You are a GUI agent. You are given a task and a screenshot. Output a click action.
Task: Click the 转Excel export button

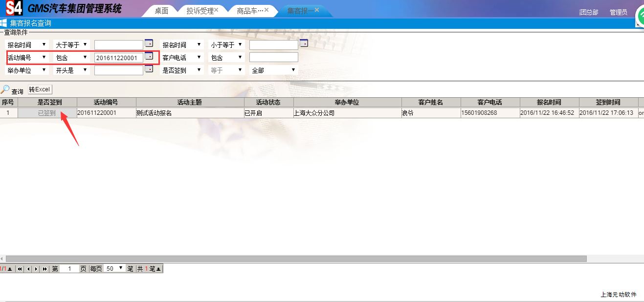pos(39,89)
